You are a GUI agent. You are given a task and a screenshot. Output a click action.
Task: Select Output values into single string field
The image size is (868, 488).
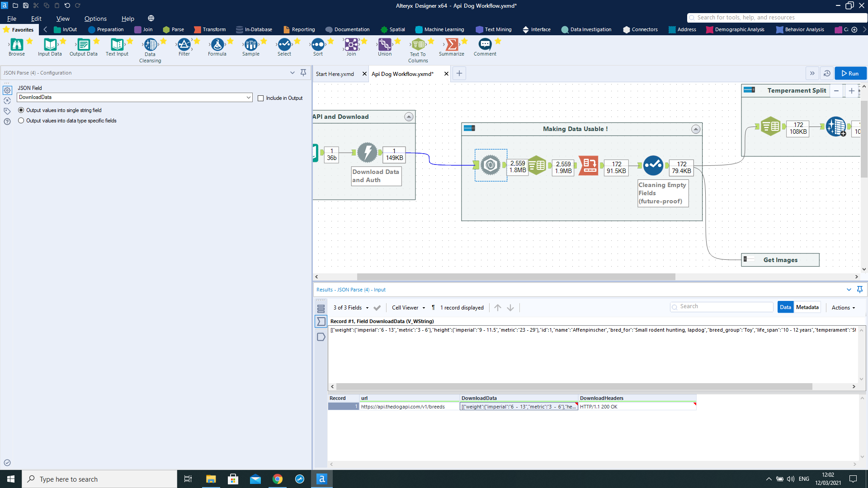coord(21,110)
